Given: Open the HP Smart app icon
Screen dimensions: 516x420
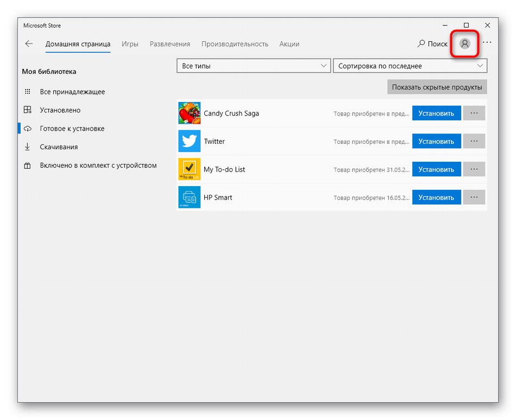Looking at the screenshot, I should pos(189,197).
